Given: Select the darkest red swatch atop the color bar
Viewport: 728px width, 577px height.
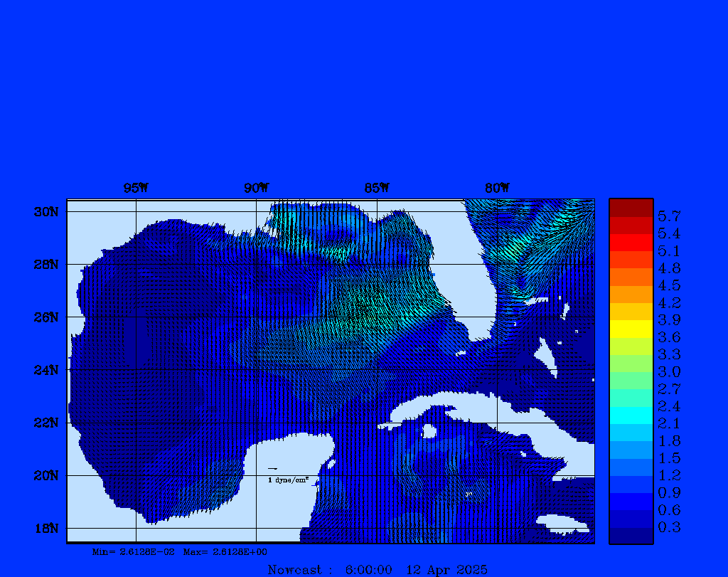Looking at the screenshot, I should click(x=631, y=207).
